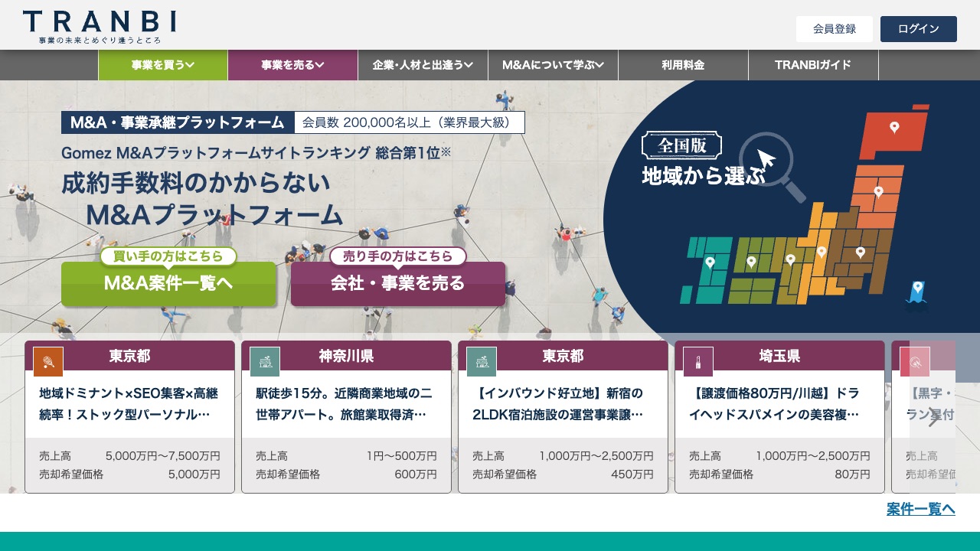Open the 新宿 2LDK宿泊施設 listing card

click(563, 417)
